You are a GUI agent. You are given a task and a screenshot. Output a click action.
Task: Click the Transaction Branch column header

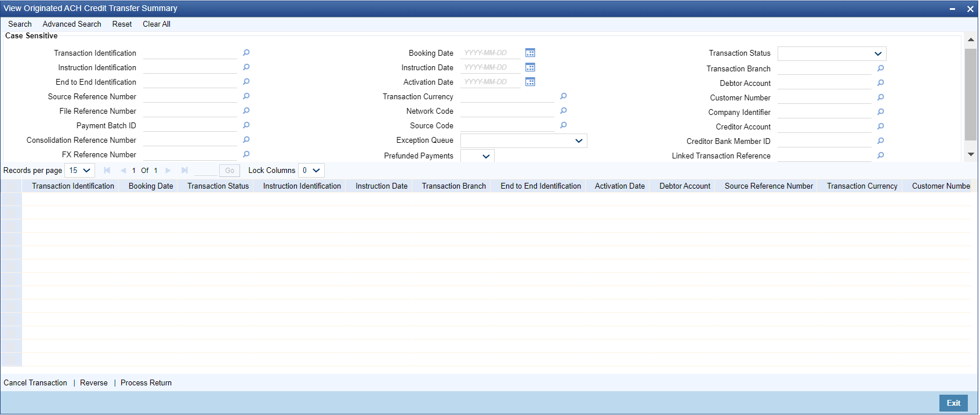pos(454,186)
